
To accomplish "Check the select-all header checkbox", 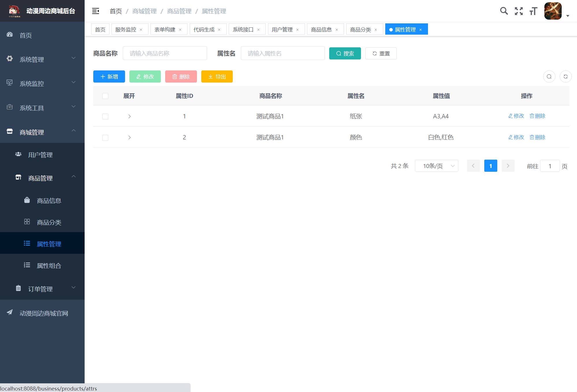I will (x=105, y=96).
